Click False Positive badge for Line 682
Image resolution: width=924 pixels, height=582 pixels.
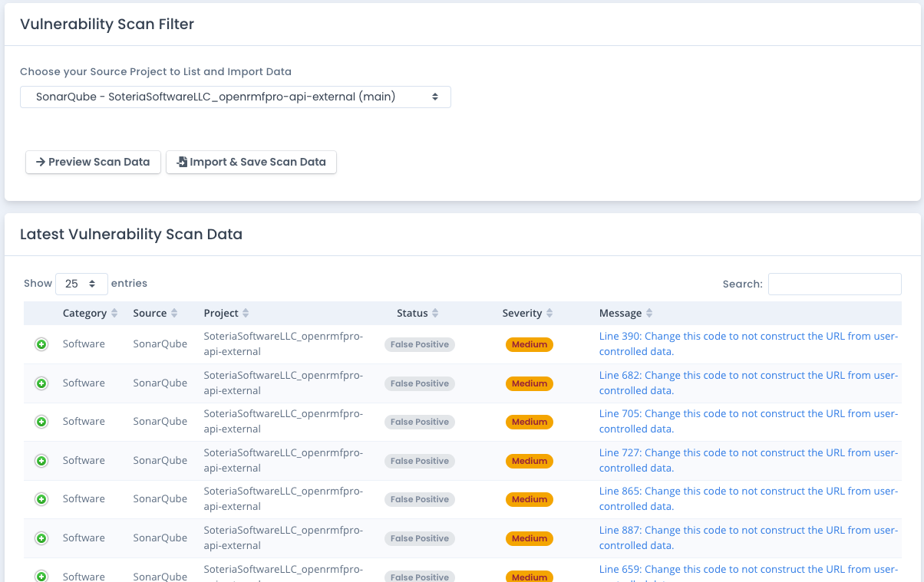pyautogui.click(x=420, y=383)
